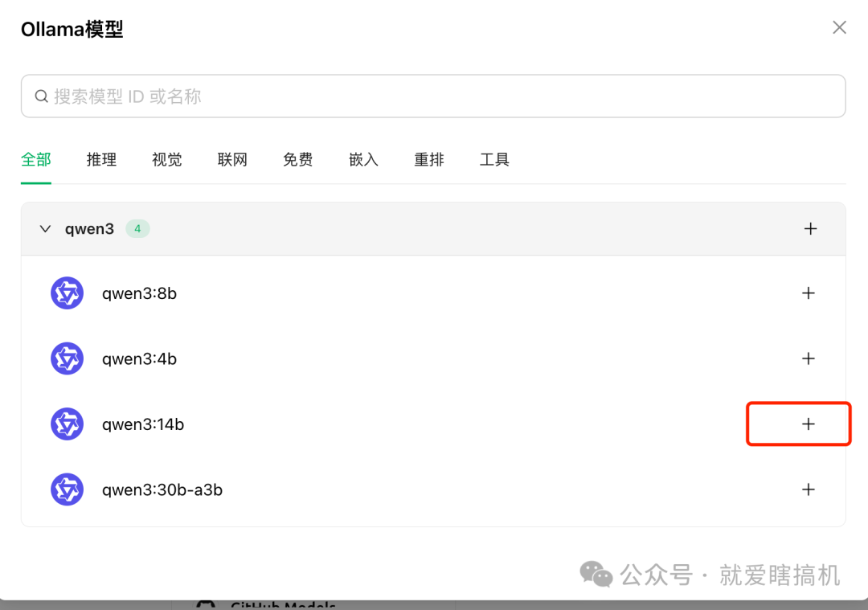The height and width of the screenshot is (610, 868).
Task: Switch to the 嵌入 tab
Action: pyautogui.click(x=363, y=159)
